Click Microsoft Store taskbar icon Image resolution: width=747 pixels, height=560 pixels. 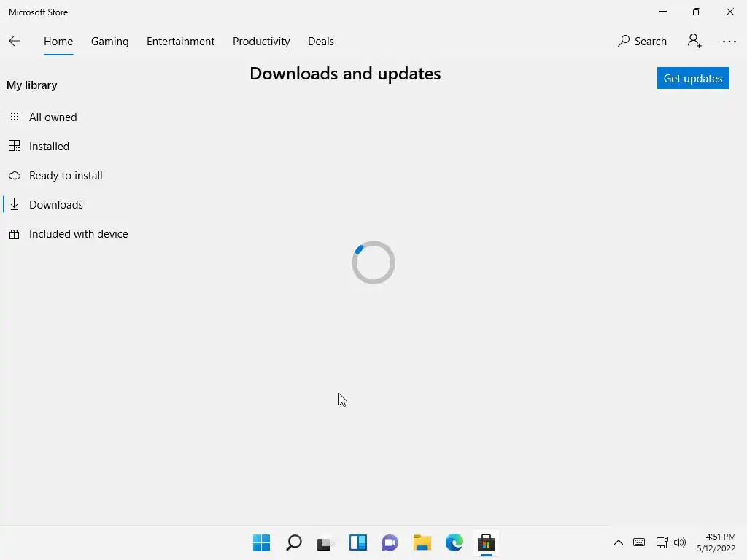click(x=486, y=542)
